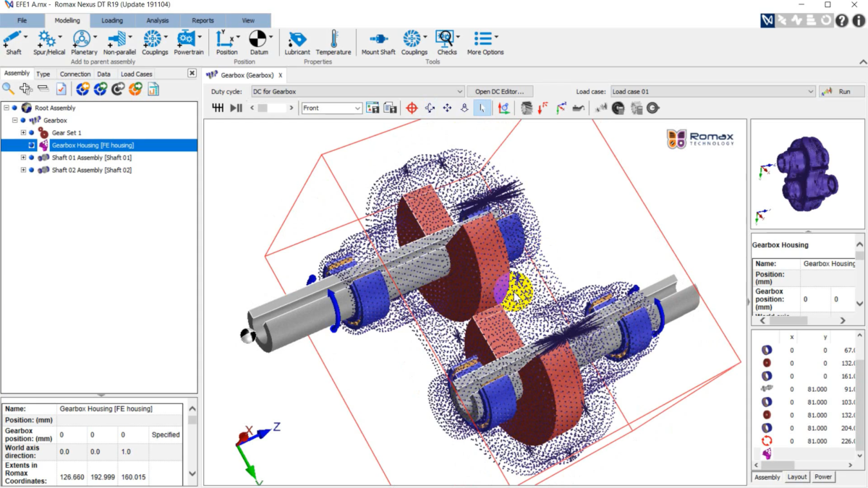The width and height of the screenshot is (868, 488).
Task: Click the Spur/Helical gear icon
Action: (47, 39)
